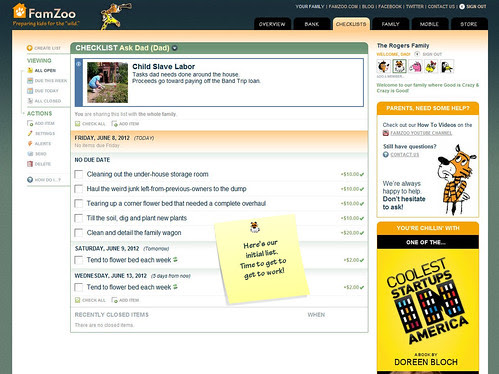Click the Create List plus icon
The image size is (499, 374).
[30, 48]
